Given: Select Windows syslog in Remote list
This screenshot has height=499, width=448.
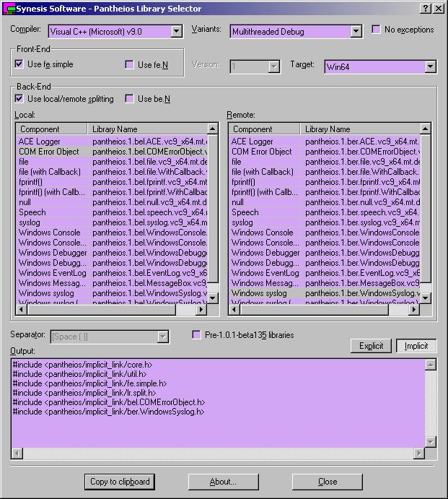Looking at the screenshot, I should tap(325, 293).
